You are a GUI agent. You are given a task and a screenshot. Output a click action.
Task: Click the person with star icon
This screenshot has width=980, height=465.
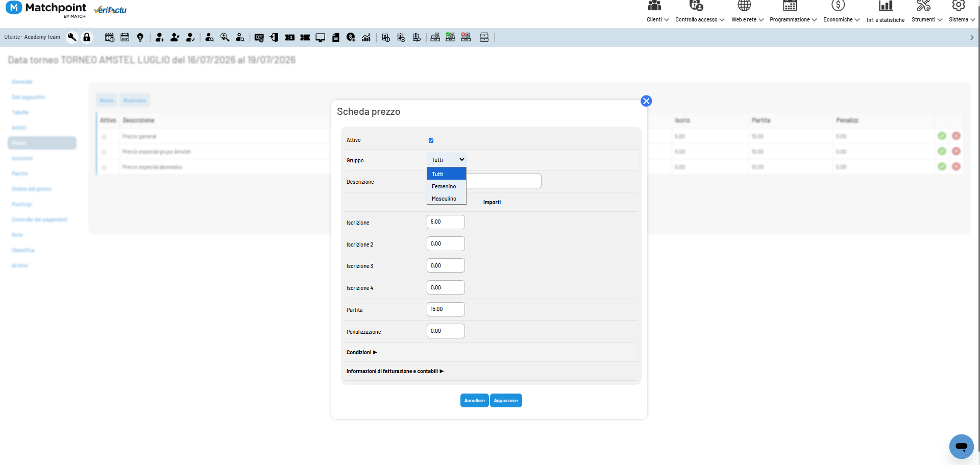[x=175, y=37]
